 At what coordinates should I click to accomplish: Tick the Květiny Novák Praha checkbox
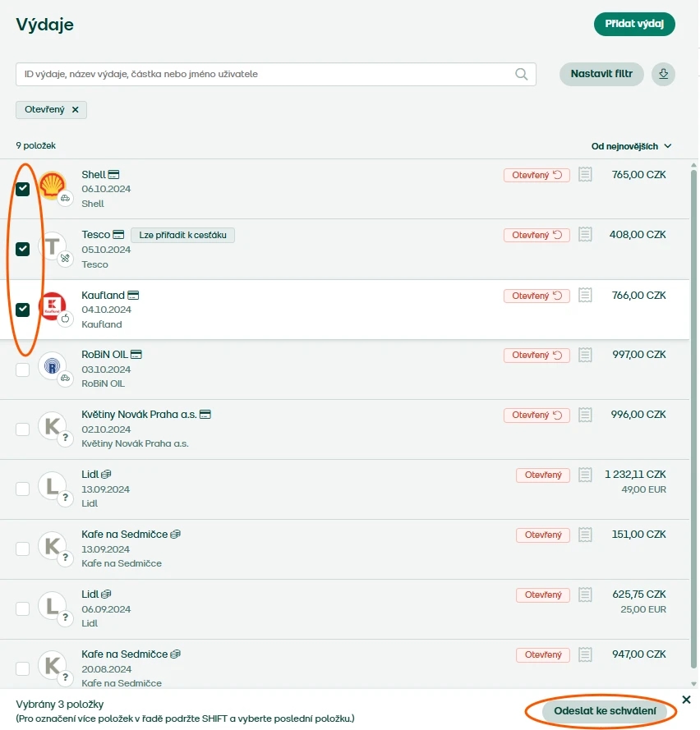point(22,429)
